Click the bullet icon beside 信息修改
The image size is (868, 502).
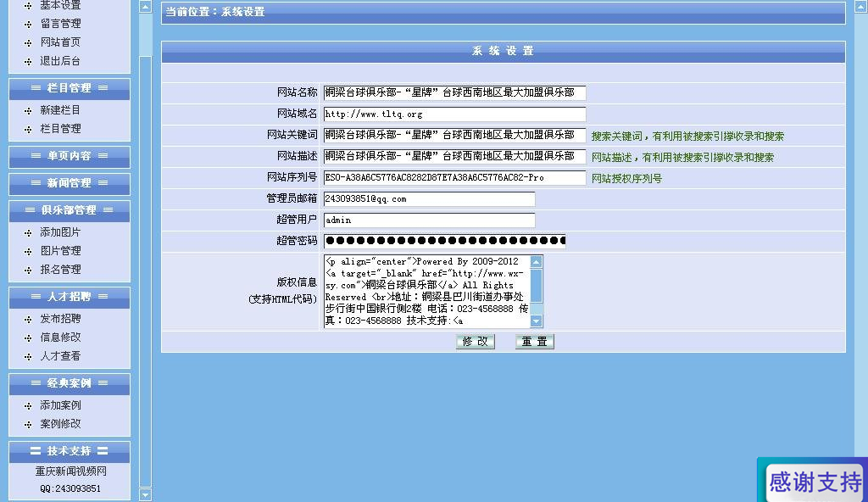[28, 338]
